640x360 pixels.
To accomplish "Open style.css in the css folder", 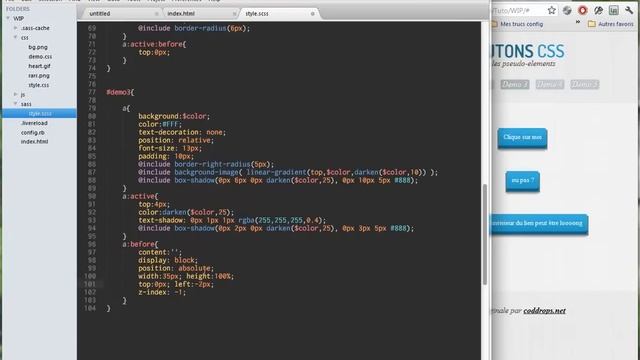I will (x=38, y=85).
